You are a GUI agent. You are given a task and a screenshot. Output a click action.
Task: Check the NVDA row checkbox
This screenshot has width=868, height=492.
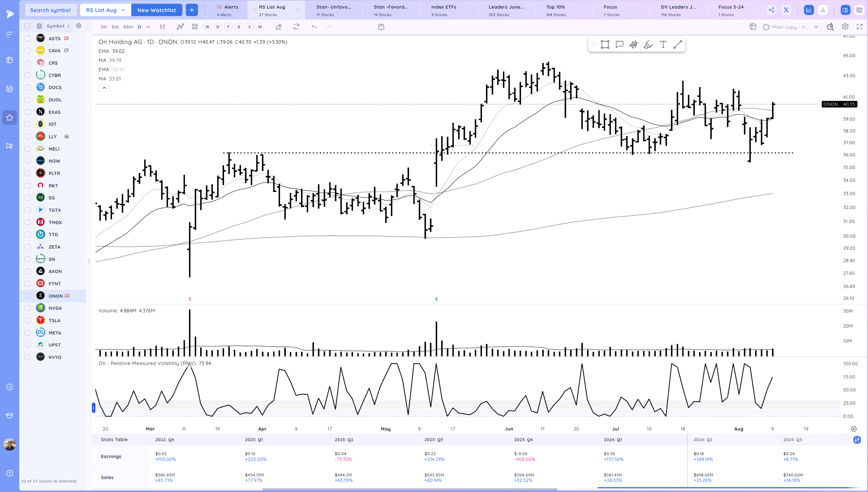coord(28,308)
